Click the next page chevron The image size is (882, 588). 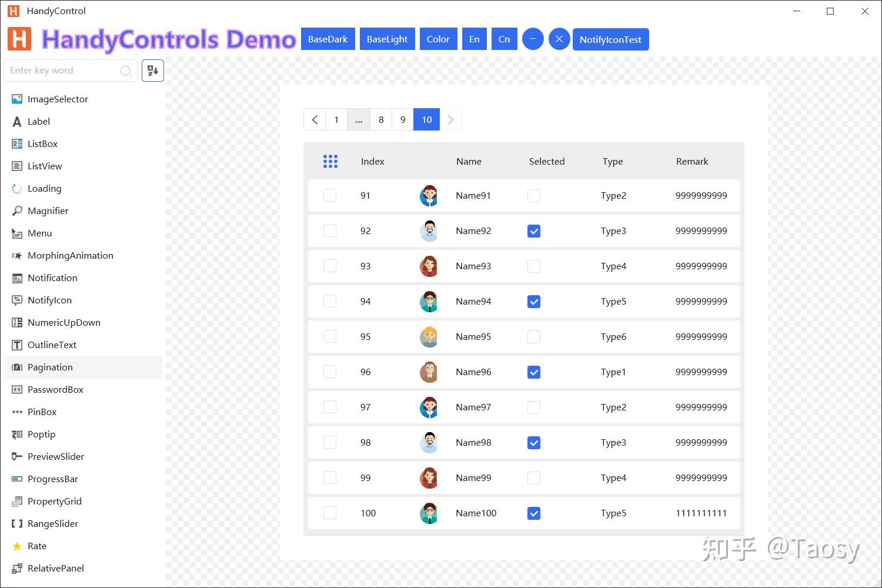(x=450, y=119)
